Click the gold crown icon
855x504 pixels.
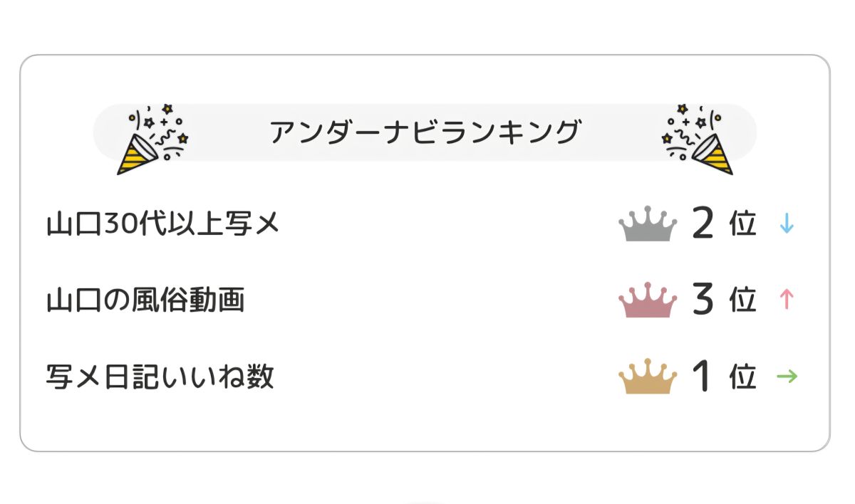(x=648, y=377)
